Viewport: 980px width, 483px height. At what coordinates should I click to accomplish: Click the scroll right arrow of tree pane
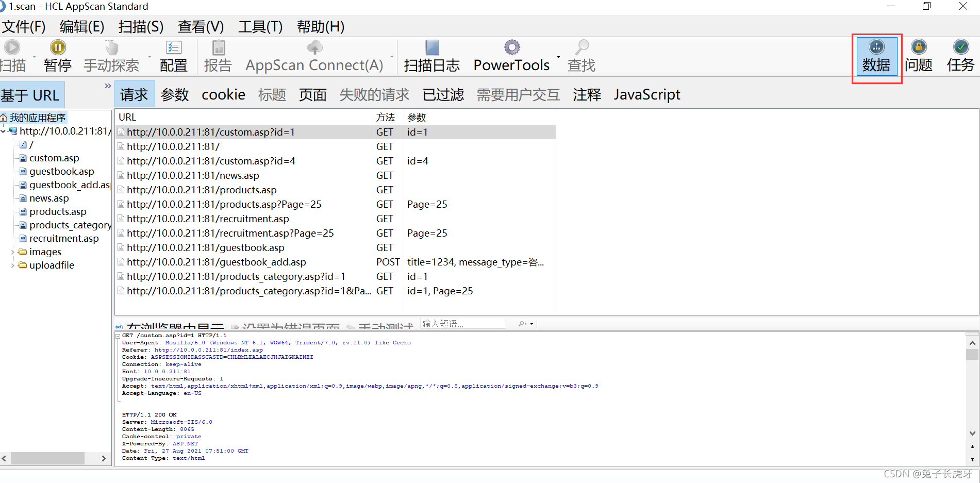(104, 458)
